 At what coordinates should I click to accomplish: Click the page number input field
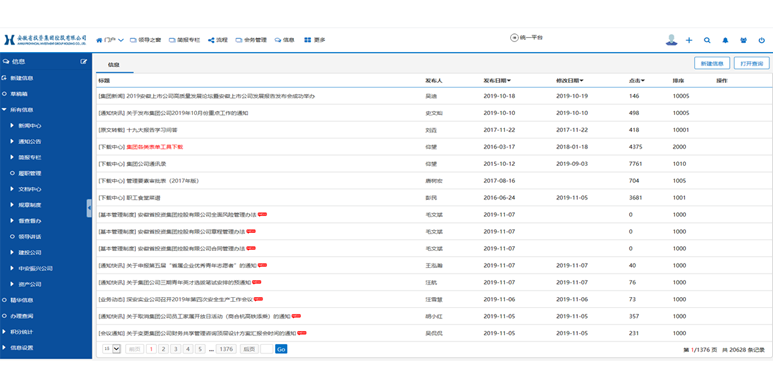(x=266, y=349)
